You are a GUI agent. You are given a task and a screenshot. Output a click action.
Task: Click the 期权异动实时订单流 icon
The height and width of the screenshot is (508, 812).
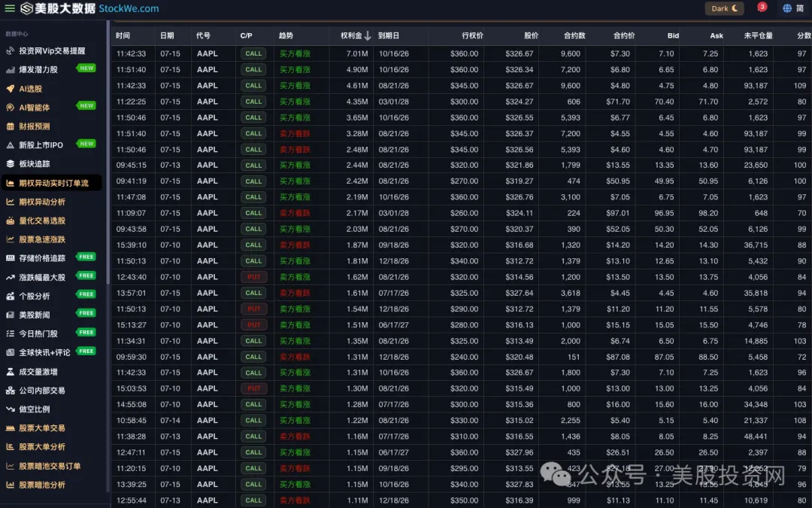[10, 183]
